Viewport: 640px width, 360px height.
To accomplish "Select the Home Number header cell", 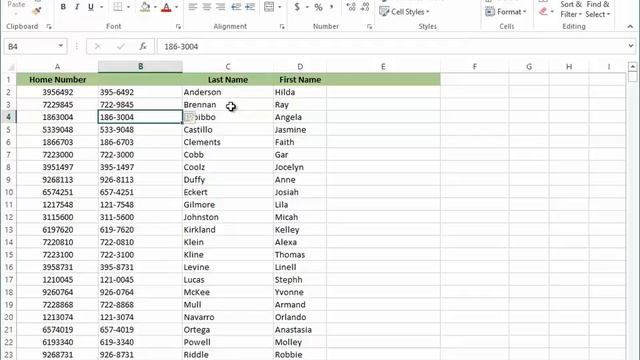I will (57, 80).
